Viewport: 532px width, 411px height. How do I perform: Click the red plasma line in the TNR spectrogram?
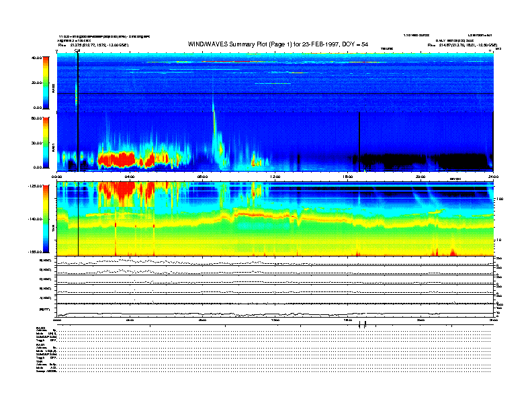(x=261, y=215)
